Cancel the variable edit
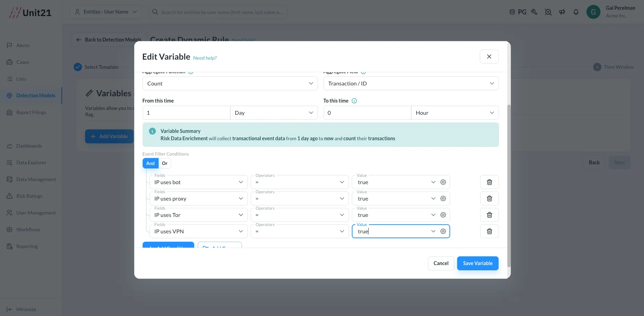The height and width of the screenshot is (316, 644). [441, 263]
